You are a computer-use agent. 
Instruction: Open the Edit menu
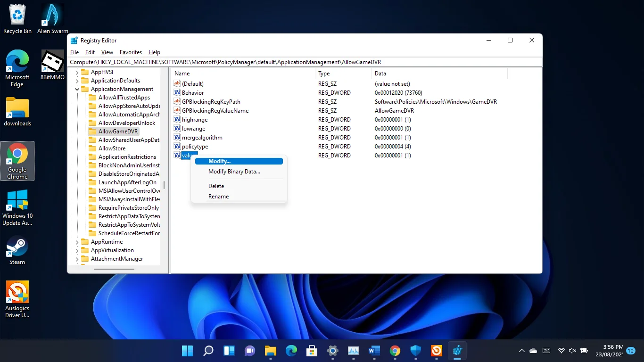tap(90, 52)
